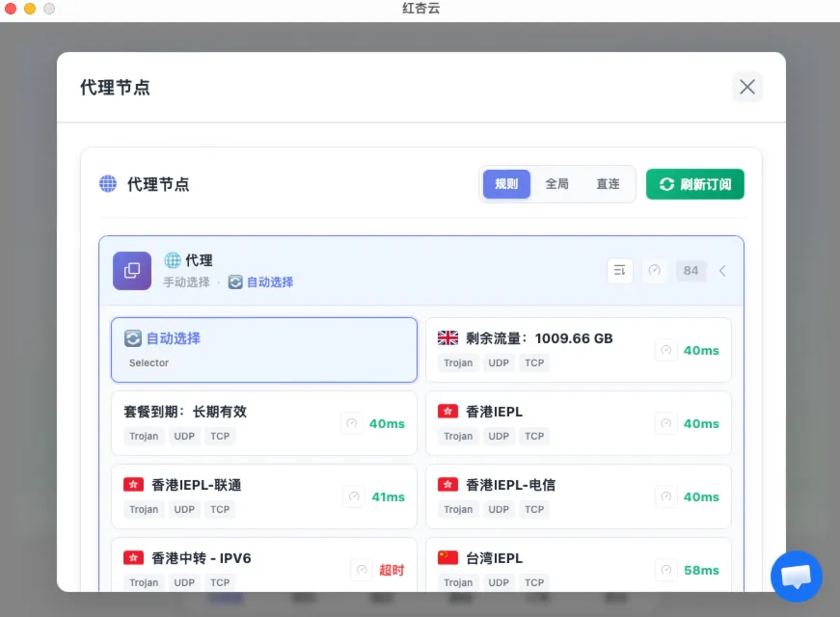Switch to 全局 global mode
840x617 pixels.
pyautogui.click(x=557, y=184)
